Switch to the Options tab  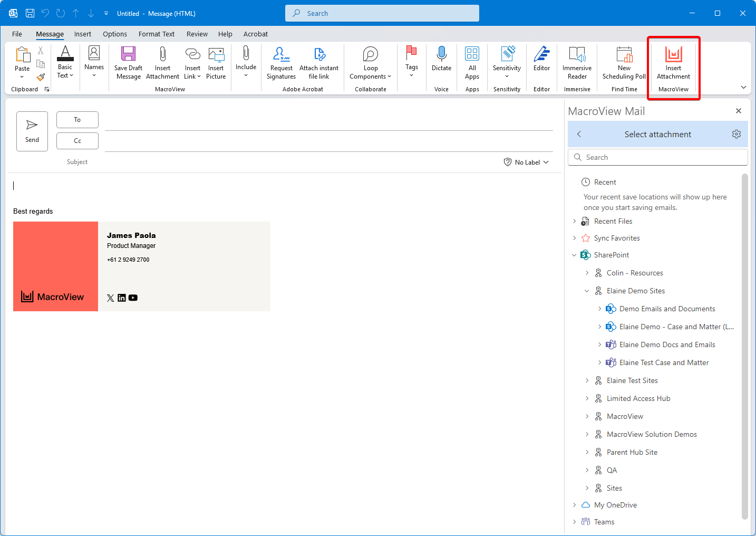(115, 34)
